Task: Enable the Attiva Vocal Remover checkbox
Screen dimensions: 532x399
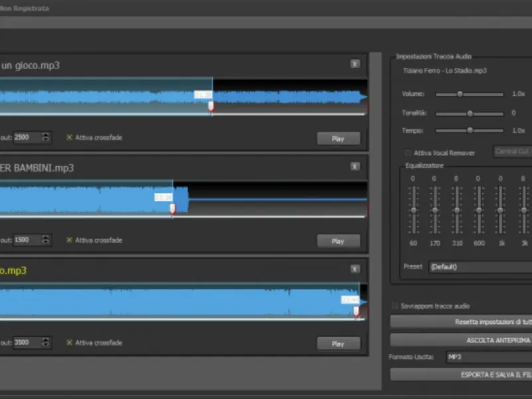Action: pyautogui.click(x=408, y=153)
